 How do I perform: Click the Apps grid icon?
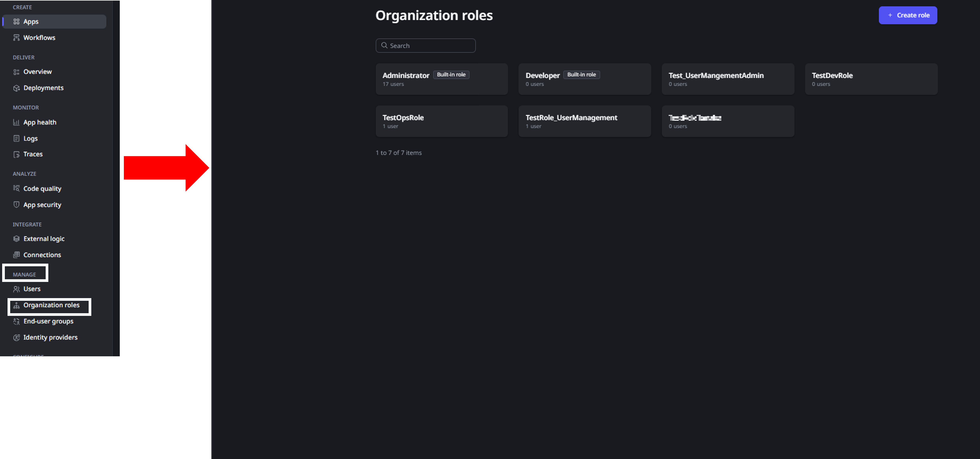tap(16, 22)
